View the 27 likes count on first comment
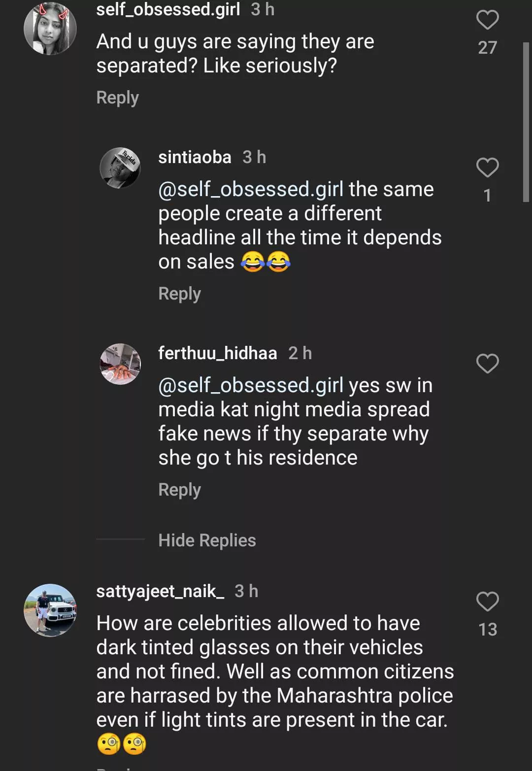This screenshot has width=532, height=771. pos(487,48)
